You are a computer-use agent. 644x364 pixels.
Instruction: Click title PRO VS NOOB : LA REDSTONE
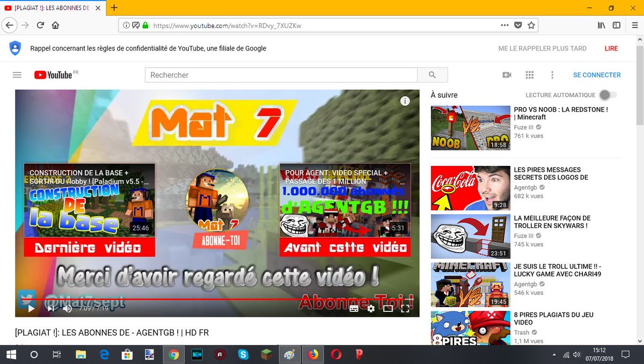coord(561,113)
